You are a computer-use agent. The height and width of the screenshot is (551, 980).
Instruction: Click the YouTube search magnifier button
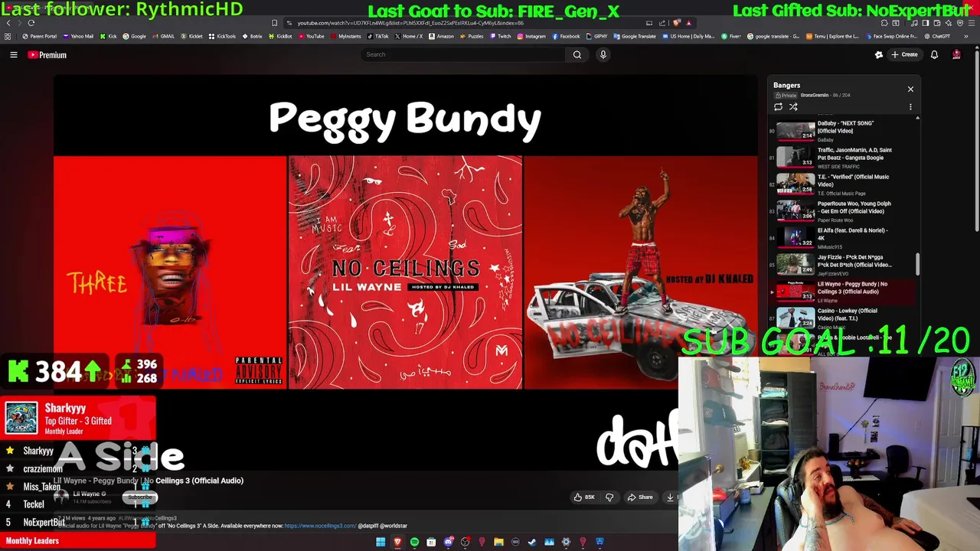point(577,54)
